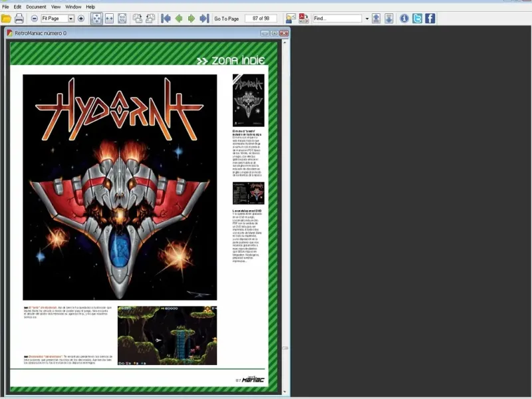Click the Hydorah gameplay screenshot
532x399 pixels.
point(168,336)
